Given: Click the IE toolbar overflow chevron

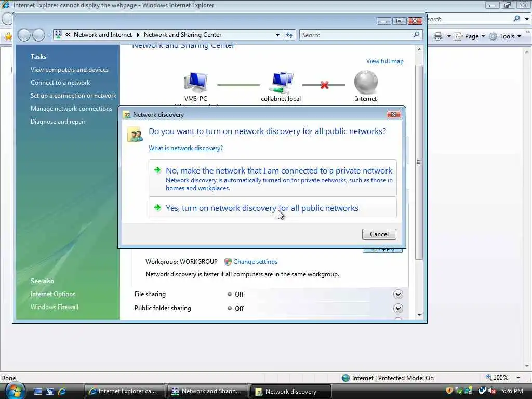Looking at the screenshot, I should point(528,32).
